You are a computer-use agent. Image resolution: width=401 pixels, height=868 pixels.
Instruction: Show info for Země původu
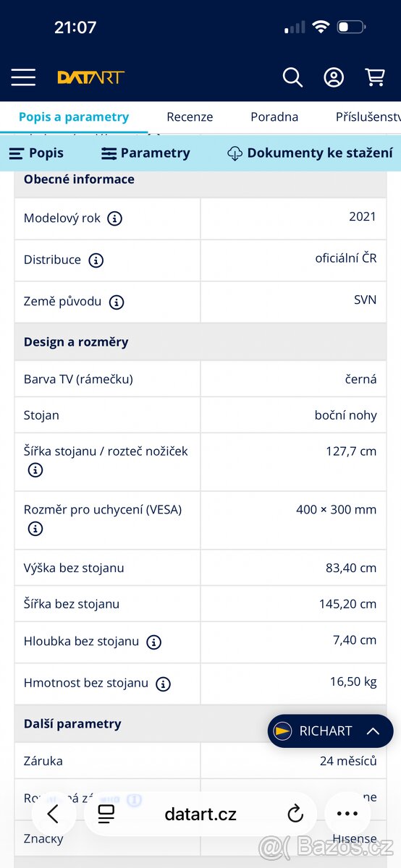pos(117,302)
